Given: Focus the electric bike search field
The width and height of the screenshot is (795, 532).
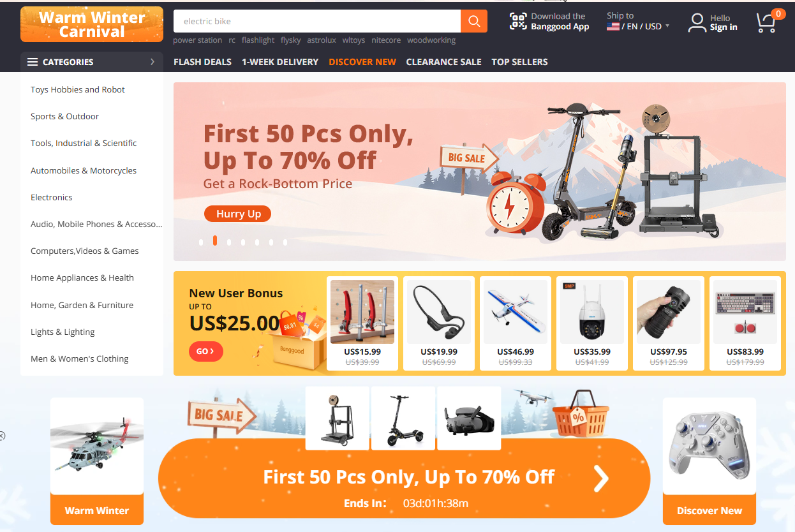Looking at the screenshot, I should pyautogui.click(x=317, y=21).
